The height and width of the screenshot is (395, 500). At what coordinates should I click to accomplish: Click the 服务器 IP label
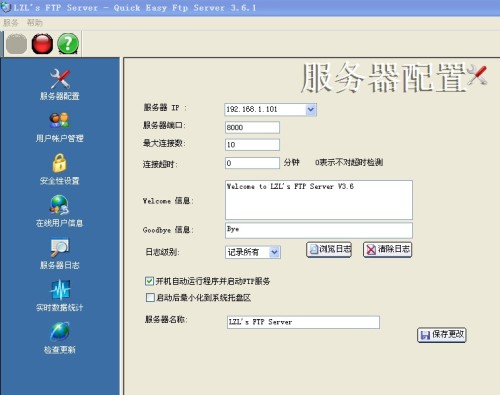[x=165, y=108]
